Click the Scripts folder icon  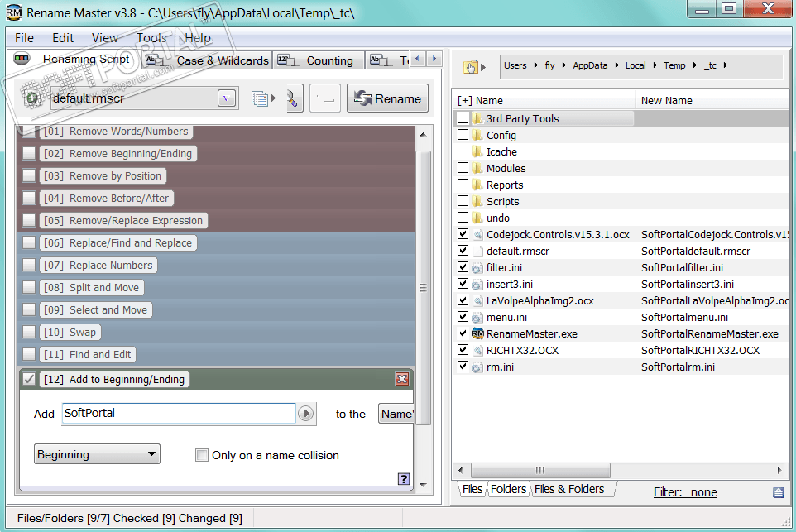pyautogui.click(x=477, y=202)
